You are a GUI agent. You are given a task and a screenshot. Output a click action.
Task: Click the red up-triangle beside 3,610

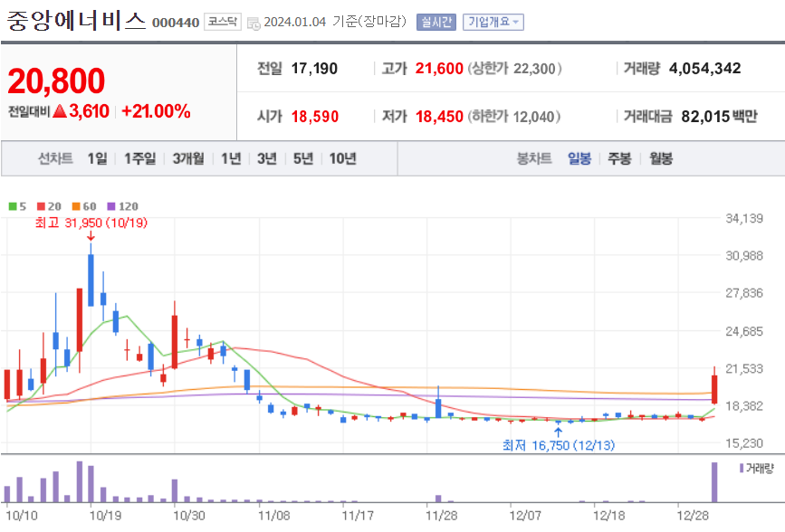click(60, 110)
